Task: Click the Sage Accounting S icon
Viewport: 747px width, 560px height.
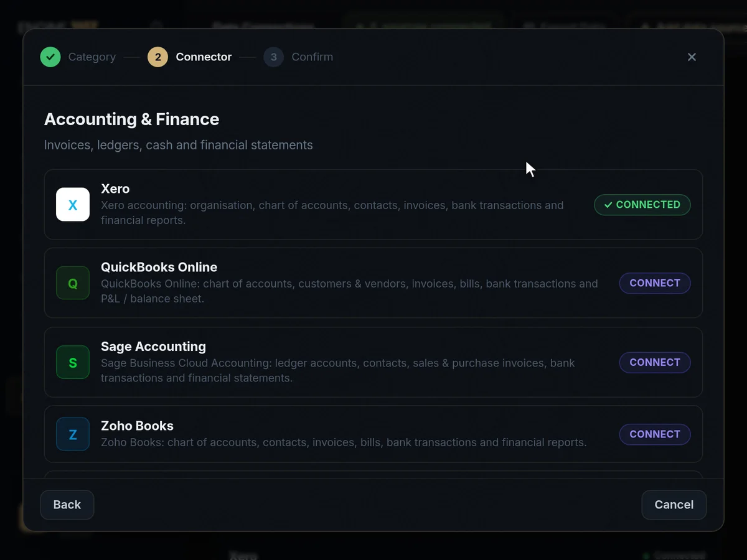Action: click(x=73, y=363)
